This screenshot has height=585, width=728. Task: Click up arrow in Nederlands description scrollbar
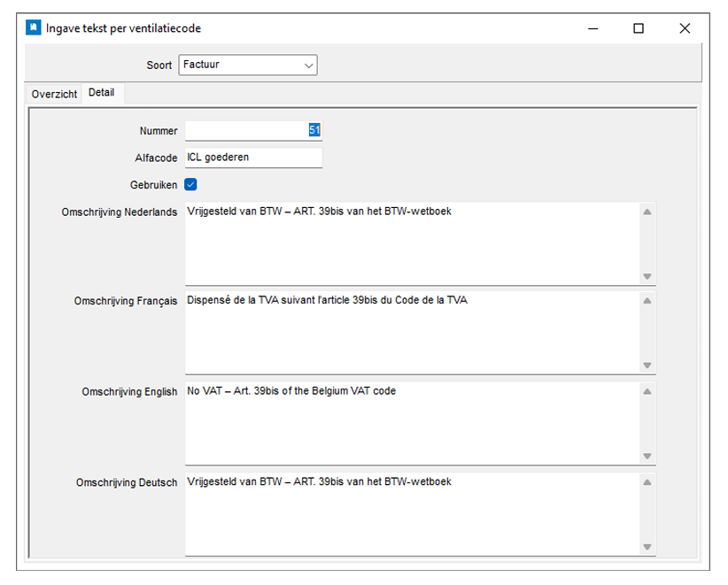[647, 212]
